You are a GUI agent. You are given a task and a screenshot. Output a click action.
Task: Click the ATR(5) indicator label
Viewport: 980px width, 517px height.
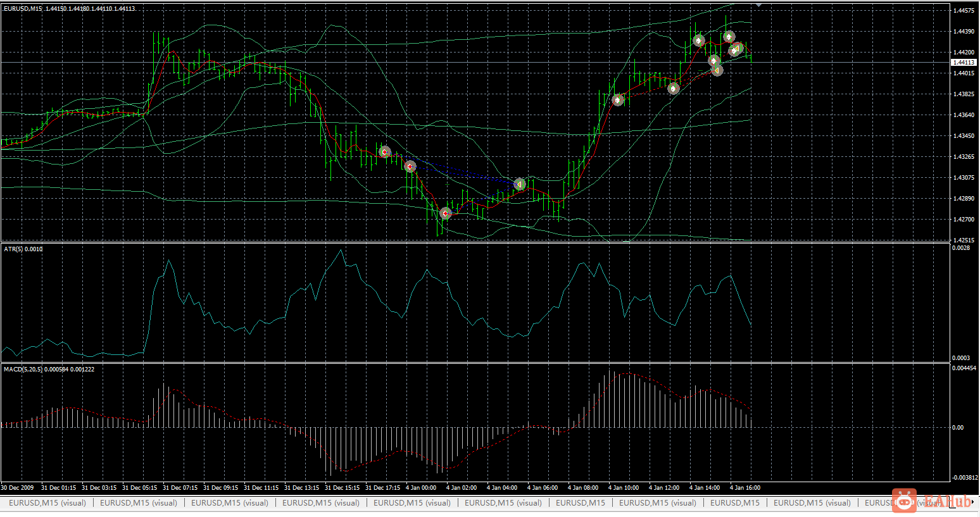point(23,249)
